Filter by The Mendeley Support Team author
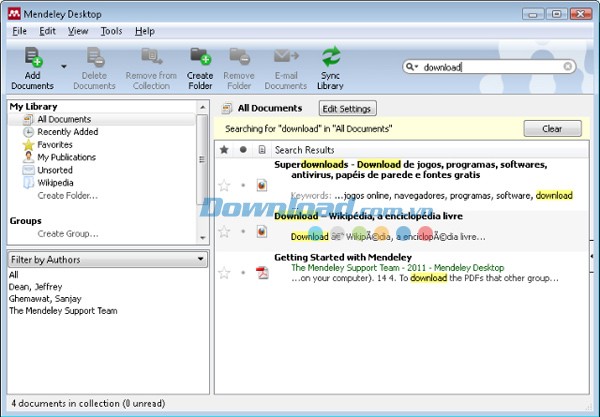The image size is (600, 417). point(63,311)
